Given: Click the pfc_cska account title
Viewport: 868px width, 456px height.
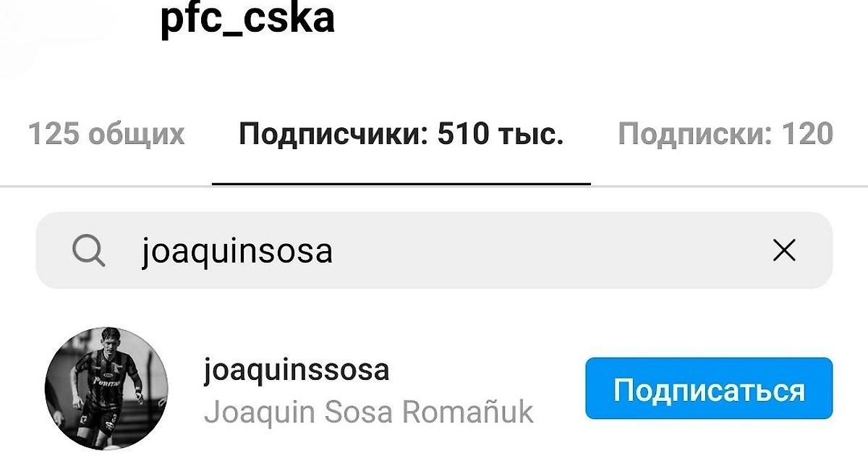Looking at the screenshot, I should click(247, 20).
